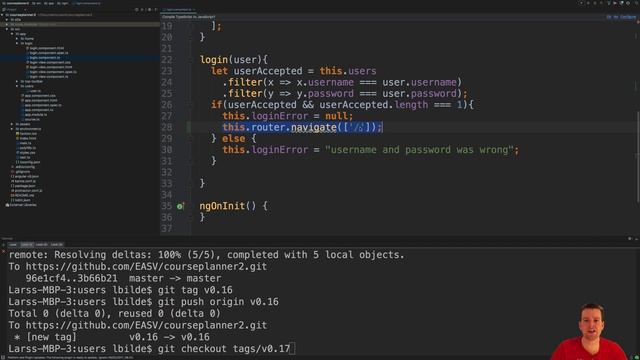640x360 pixels.
Task: Click Platform and Plugin Updates status message
Action: (x=70, y=358)
